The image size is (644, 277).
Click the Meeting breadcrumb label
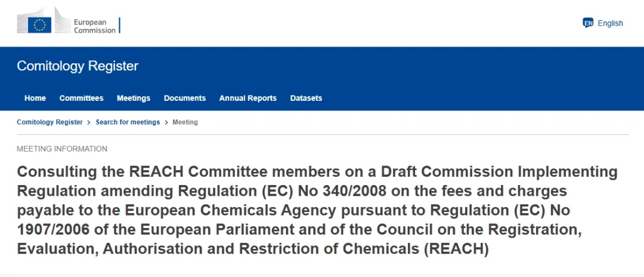[185, 122]
